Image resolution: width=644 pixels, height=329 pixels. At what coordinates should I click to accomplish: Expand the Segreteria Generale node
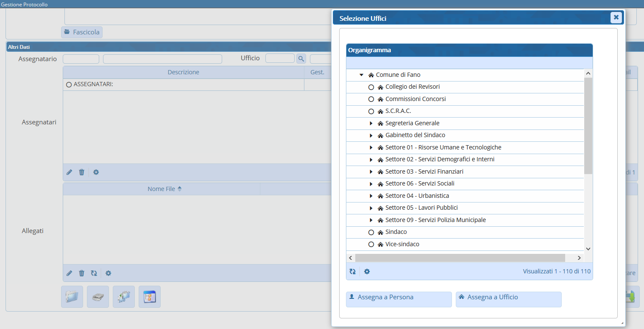pos(371,124)
